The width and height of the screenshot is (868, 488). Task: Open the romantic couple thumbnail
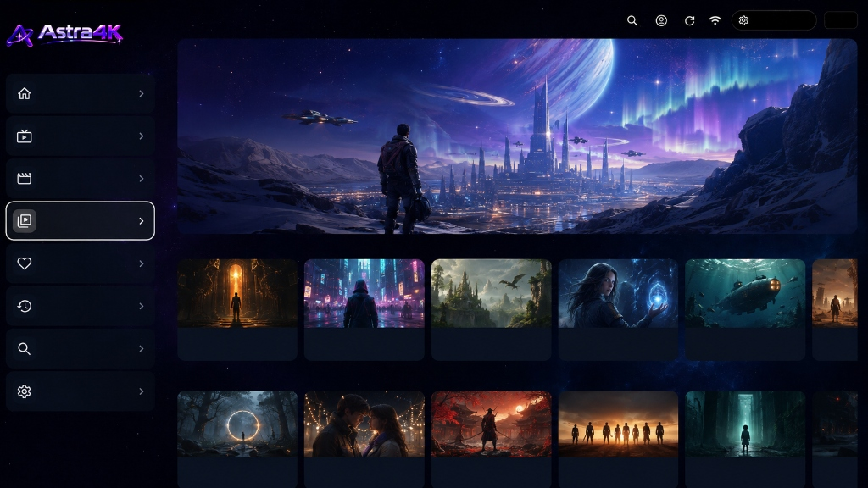coord(364,424)
